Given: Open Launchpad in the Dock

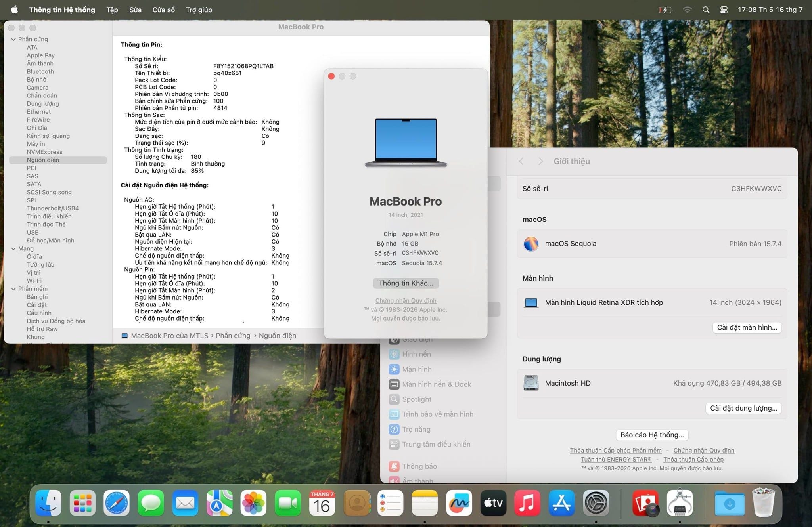Looking at the screenshot, I should [x=82, y=503].
